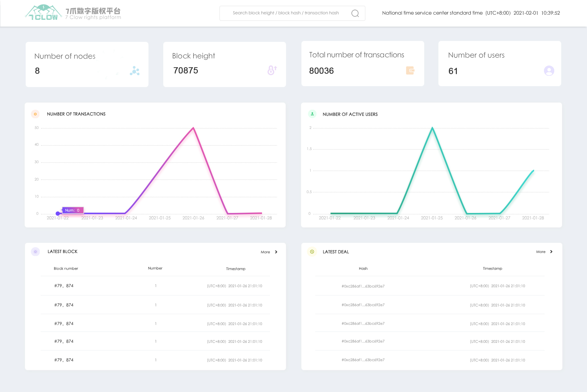This screenshot has width=587, height=392.
Task: Open the first transaction hash #0xc286af1...63bc692e7
Action: (x=363, y=286)
